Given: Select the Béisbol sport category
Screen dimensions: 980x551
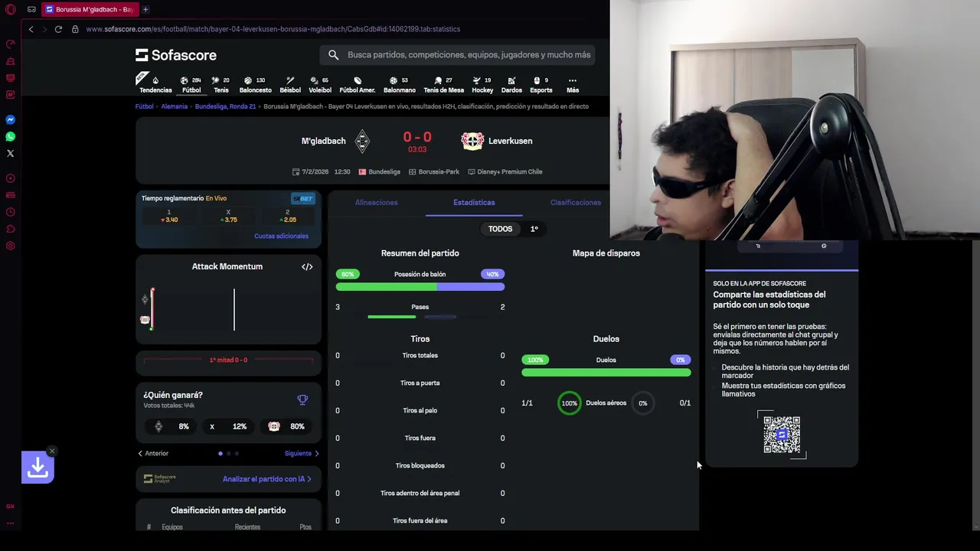Looking at the screenshot, I should coord(290,84).
